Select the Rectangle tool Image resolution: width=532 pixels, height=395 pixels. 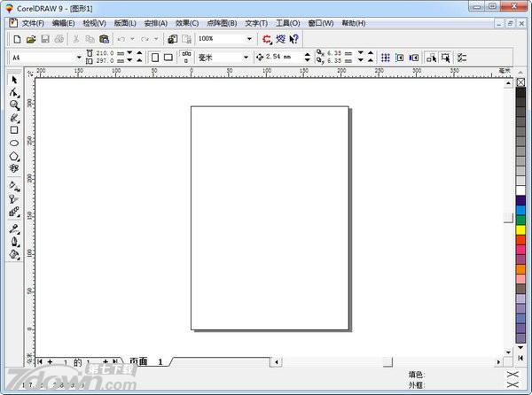14,129
